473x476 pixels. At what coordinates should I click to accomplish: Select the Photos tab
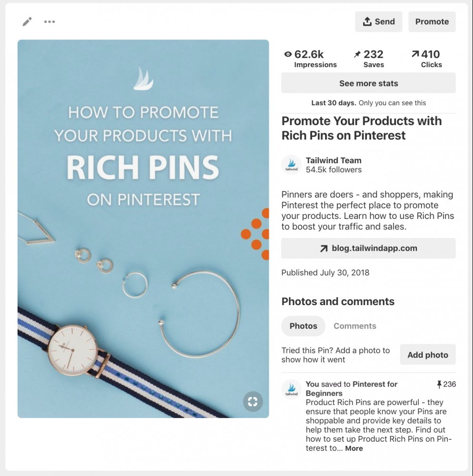click(303, 326)
